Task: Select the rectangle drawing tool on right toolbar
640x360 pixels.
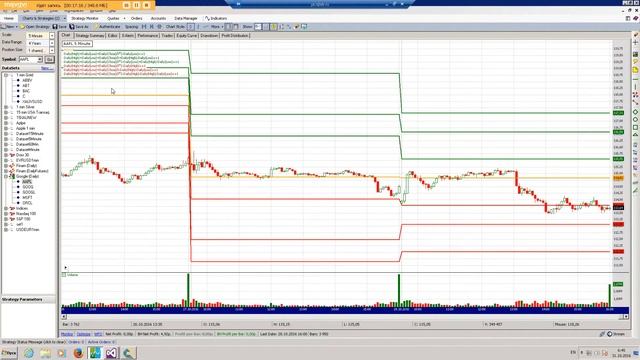Action: coord(636,127)
